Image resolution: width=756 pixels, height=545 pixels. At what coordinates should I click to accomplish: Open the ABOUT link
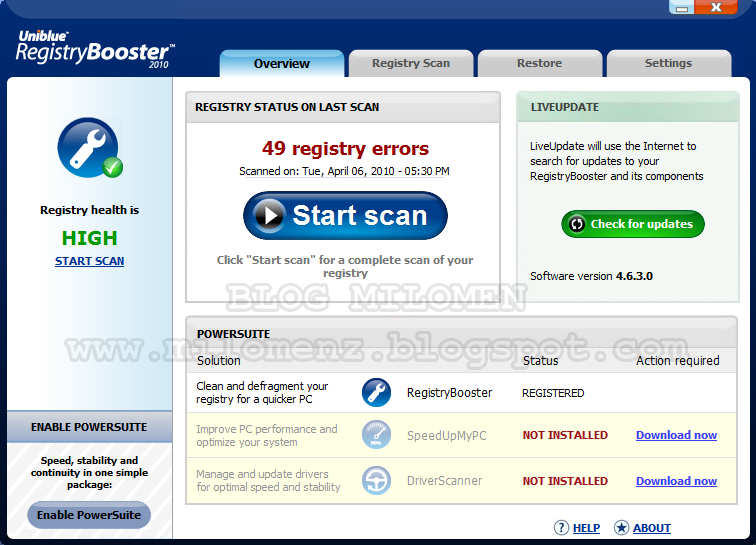click(652, 528)
